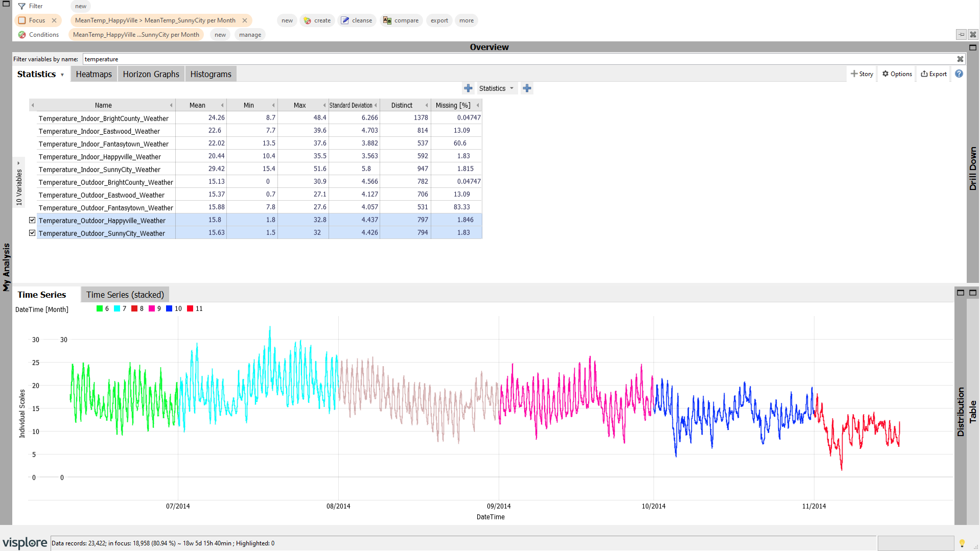The height and width of the screenshot is (551, 980).
Task: Click the create button with icon
Action: pos(317,20)
